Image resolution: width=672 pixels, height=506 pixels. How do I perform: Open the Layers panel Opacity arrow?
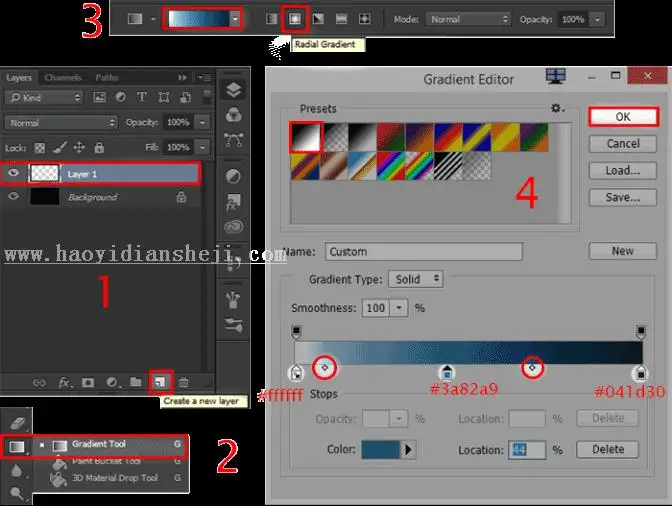[x=202, y=123]
